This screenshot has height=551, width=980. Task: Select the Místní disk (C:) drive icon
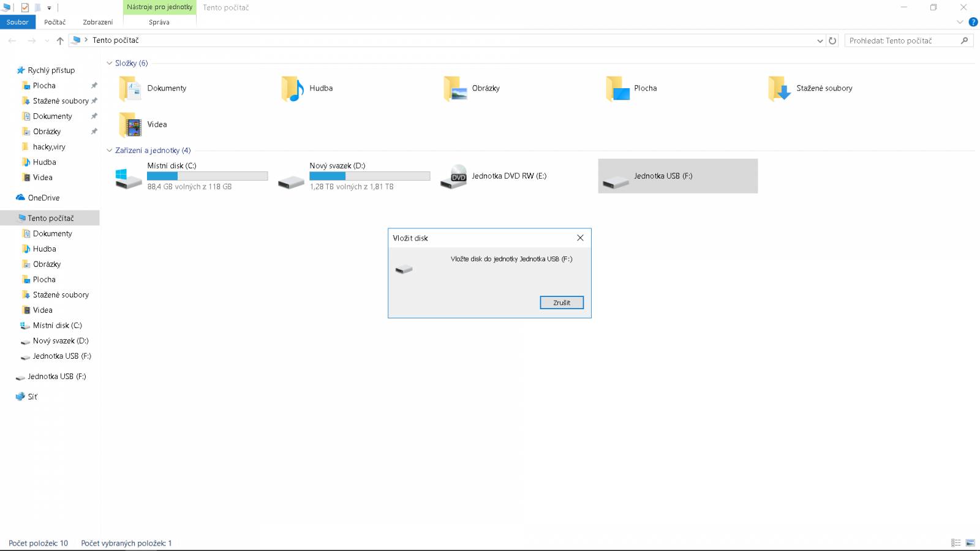pyautogui.click(x=129, y=178)
